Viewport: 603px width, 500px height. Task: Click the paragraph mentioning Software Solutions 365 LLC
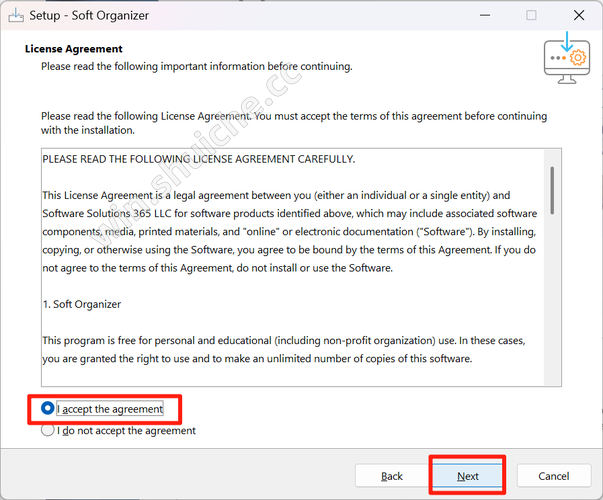(x=290, y=231)
